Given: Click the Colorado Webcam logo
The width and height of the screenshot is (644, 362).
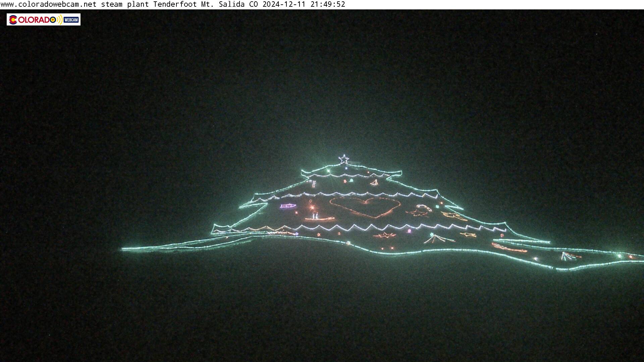Looking at the screenshot, I should (x=44, y=19).
